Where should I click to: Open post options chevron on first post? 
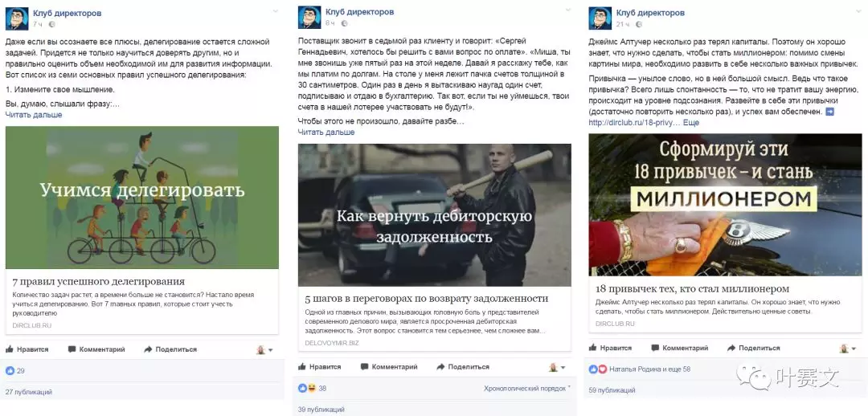pos(275,11)
